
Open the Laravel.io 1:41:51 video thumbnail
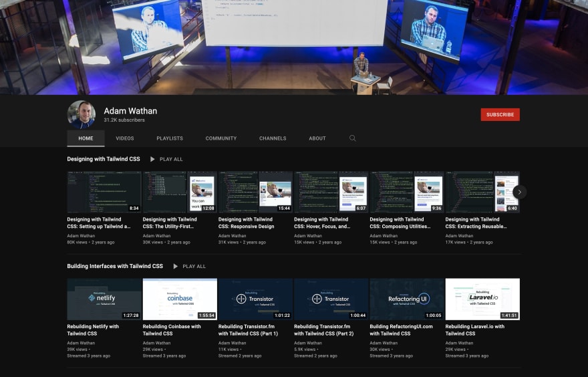click(482, 299)
